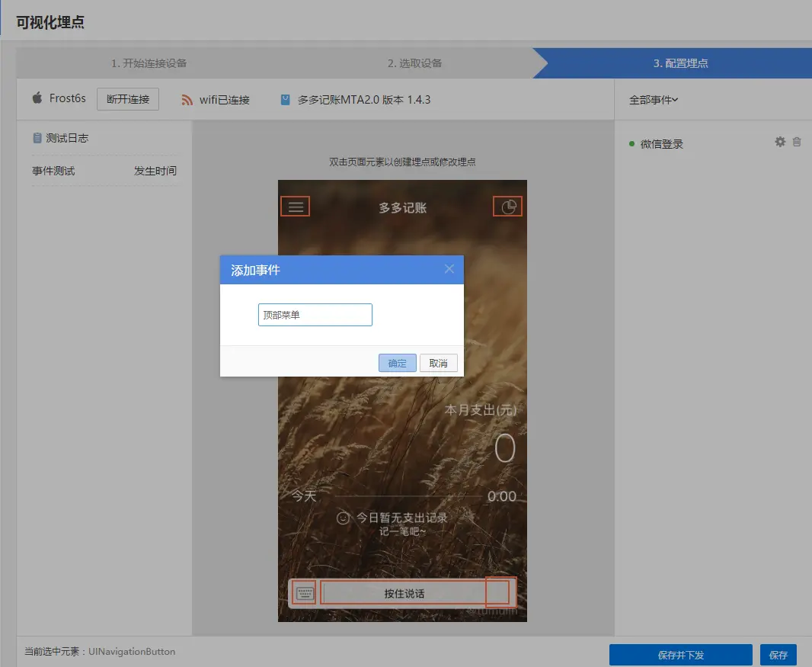Click the smiley icon beside 今日暂无支出记录
Viewport: 812px width, 667px height.
pos(343,518)
